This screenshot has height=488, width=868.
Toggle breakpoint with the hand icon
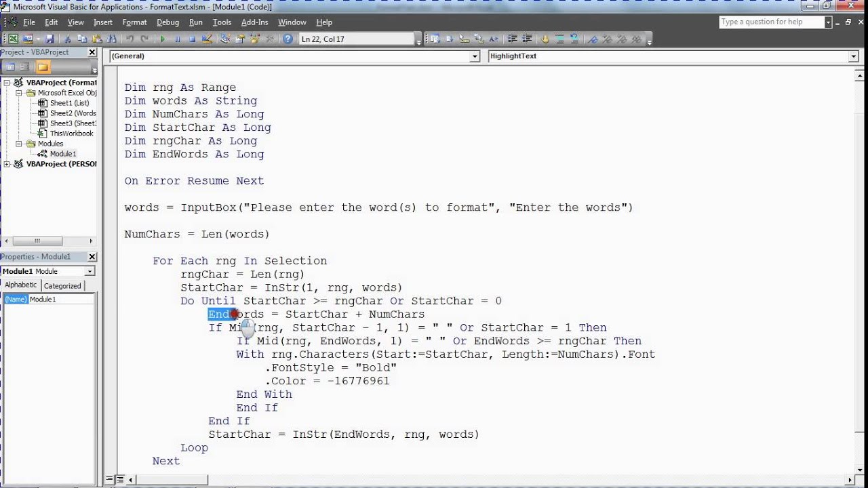coord(547,39)
